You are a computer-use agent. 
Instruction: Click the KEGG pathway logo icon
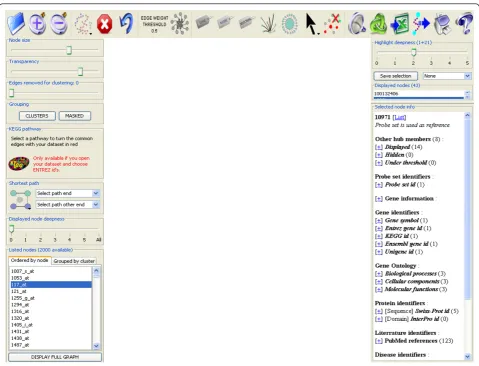point(19,164)
